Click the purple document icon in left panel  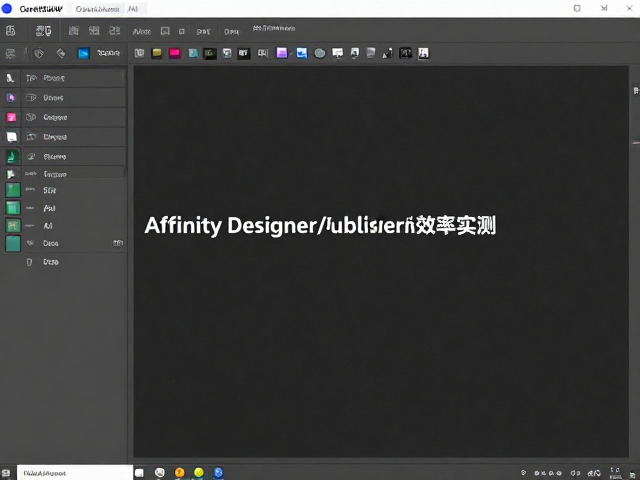point(11,98)
